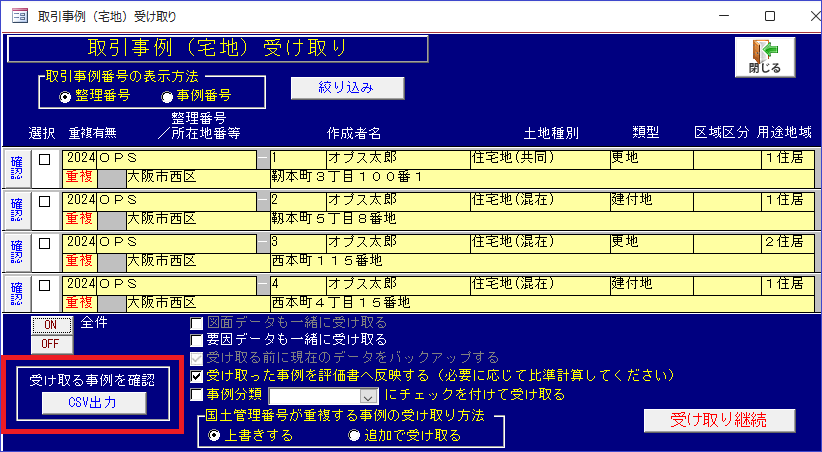Select the 事例番号 radio button
The width and height of the screenshot is (822, 452).
click(167, 97)
